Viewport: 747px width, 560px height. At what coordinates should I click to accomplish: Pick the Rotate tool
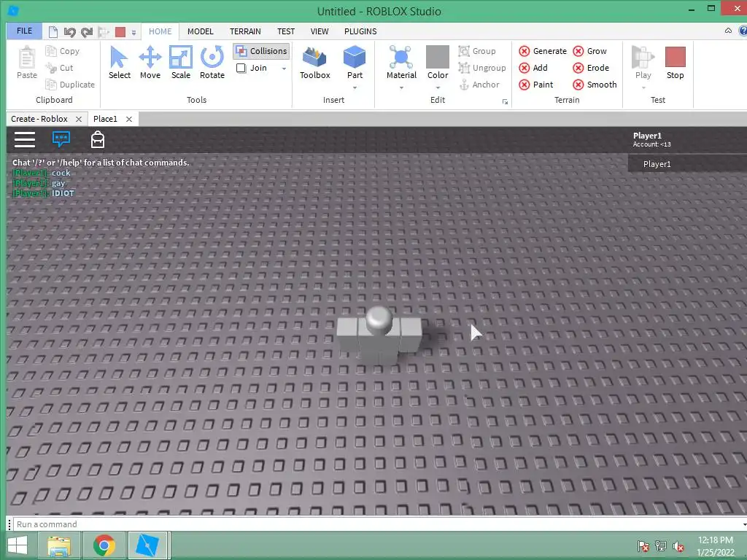pyautogui.click(x=212, y=63)
